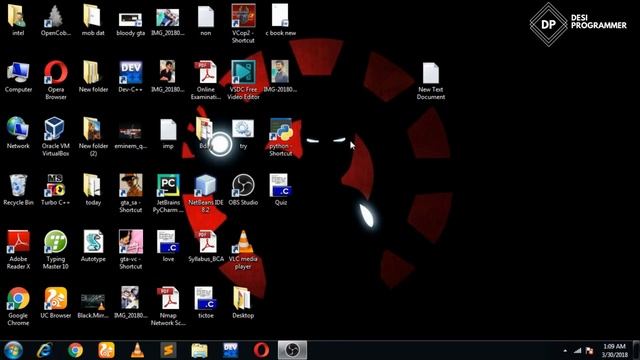Open the intel folder icon
This screenshot has height=360, width=640.
18,16
